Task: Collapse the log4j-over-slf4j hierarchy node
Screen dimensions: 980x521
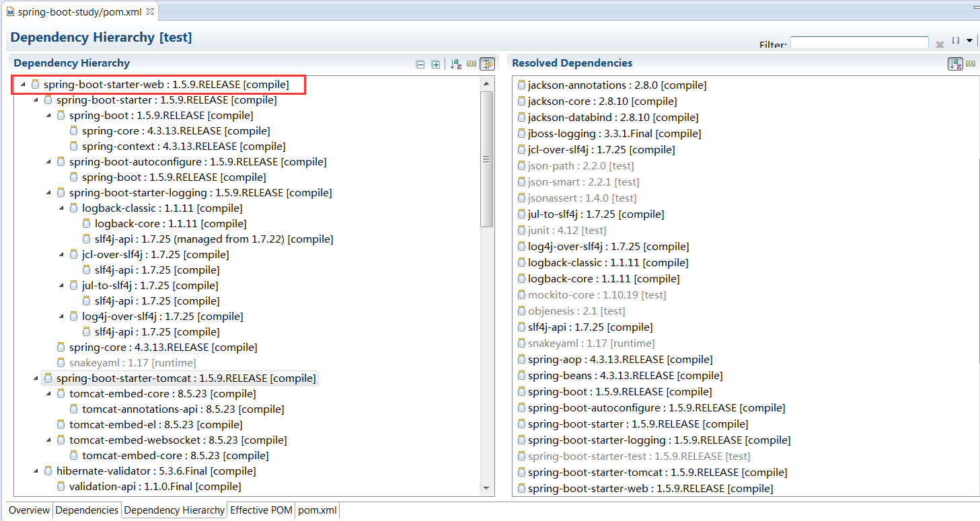Action: point(61,317)
